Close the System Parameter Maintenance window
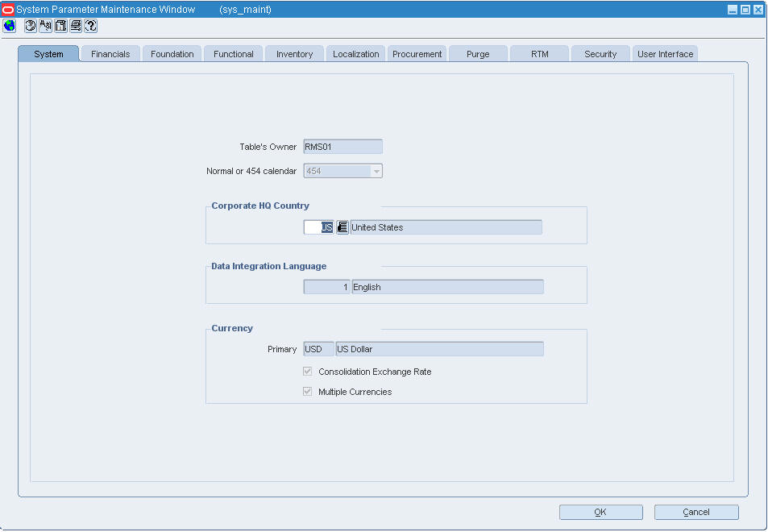768x532 pixels. click(x=758, y=10)
